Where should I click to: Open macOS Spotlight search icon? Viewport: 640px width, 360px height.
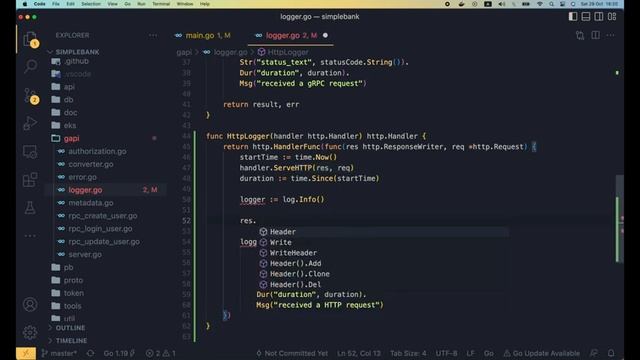[551, 4]
